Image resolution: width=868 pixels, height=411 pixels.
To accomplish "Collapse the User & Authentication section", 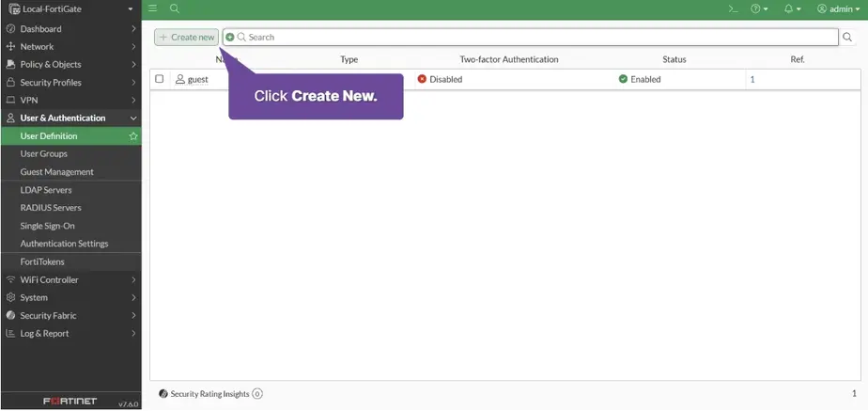I will tap(70, 118).
